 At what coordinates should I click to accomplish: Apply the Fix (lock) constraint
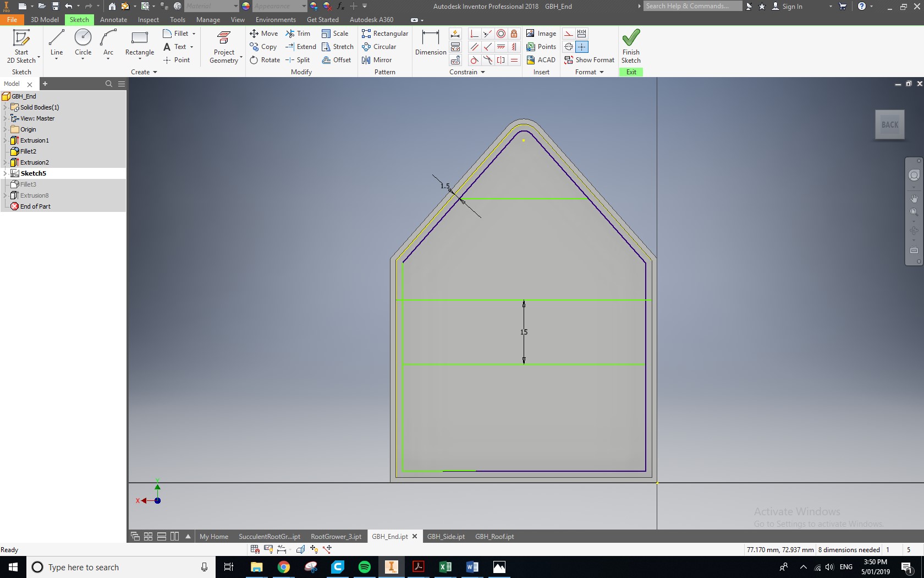click(514, 34)
